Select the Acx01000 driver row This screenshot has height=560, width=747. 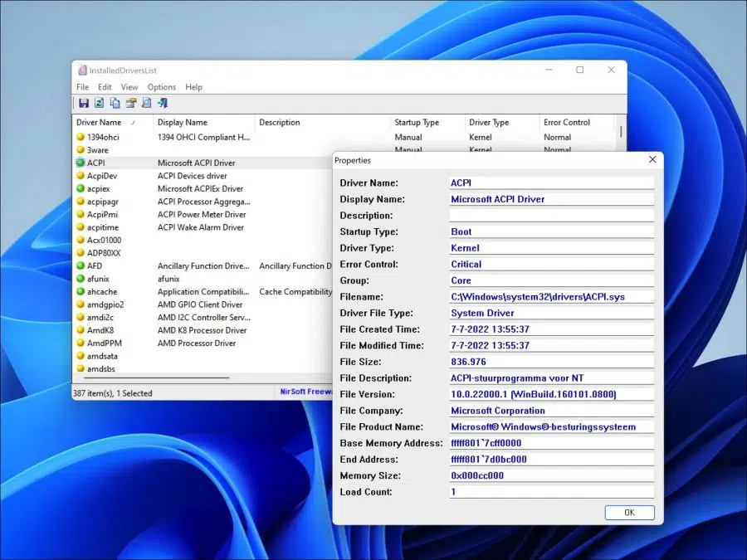[x=104, y=240]
